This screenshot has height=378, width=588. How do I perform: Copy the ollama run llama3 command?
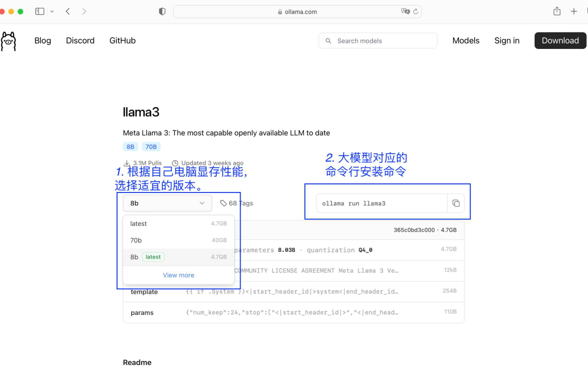[x=456, y=203]
